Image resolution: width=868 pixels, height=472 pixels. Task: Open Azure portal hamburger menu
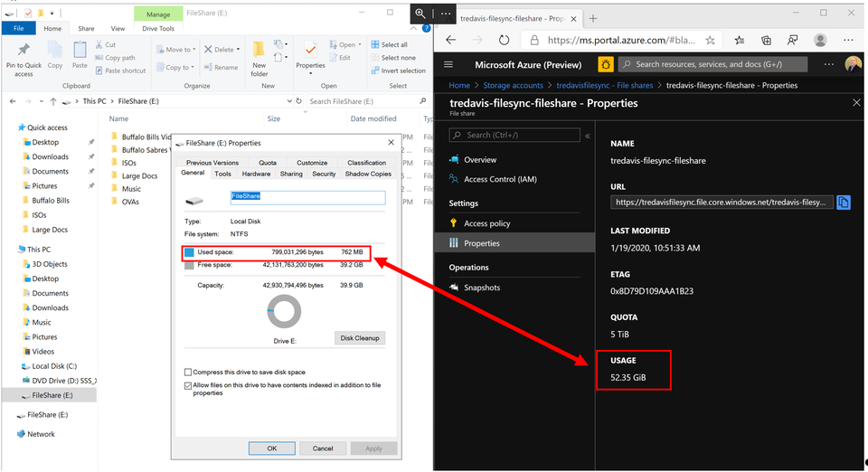pos(448,65)
